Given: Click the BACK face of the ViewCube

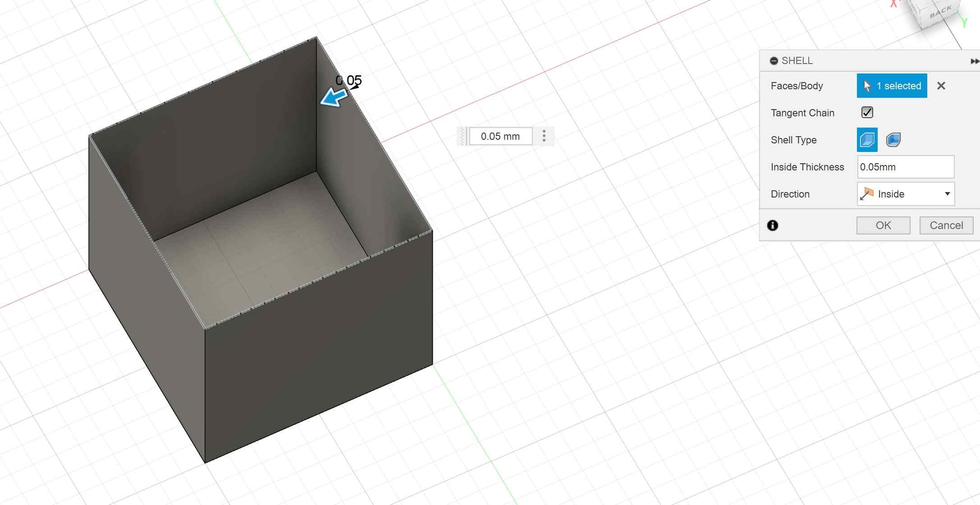Looking at the screenshot, I should pos(940,13).
